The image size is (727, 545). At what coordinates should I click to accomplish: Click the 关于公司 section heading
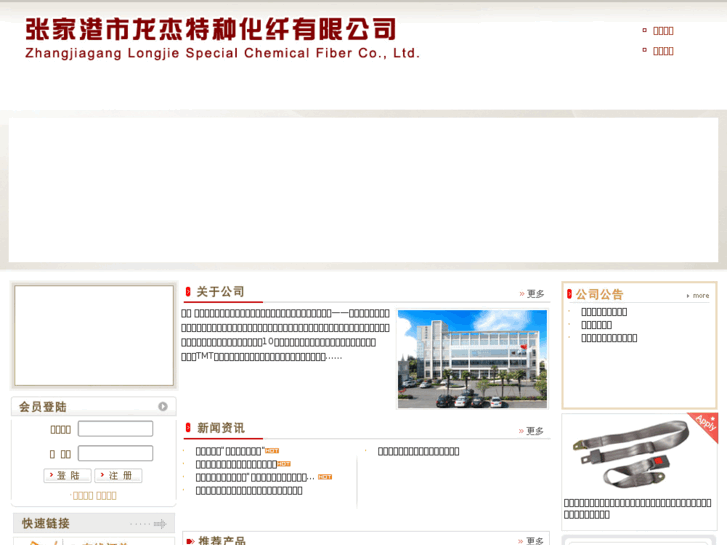(x=220, y=292)
